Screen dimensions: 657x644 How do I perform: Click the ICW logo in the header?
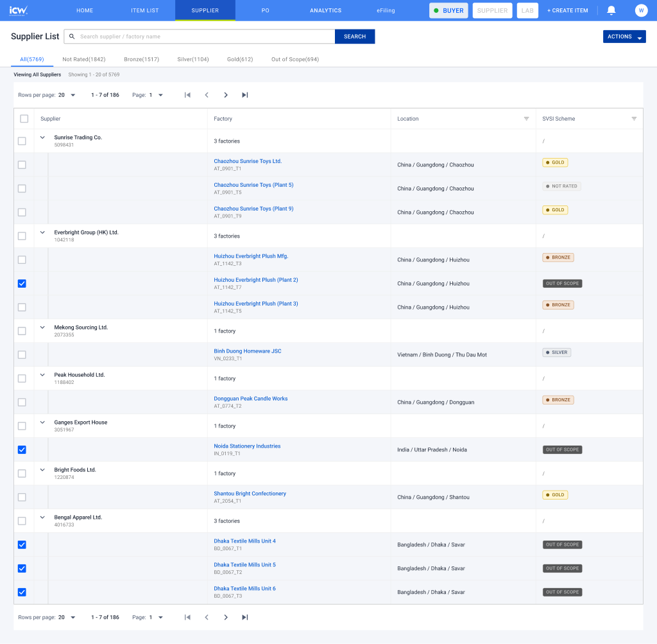coord(19,10)
